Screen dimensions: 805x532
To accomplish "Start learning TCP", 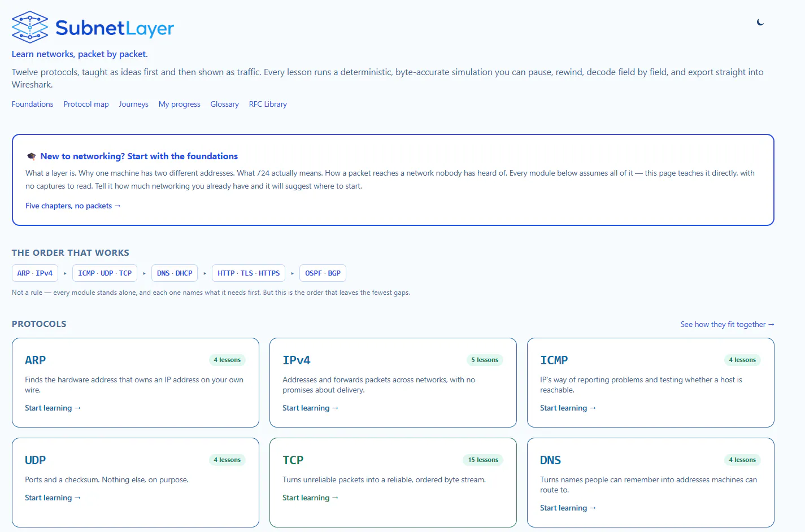I will [x=310, y=498].
